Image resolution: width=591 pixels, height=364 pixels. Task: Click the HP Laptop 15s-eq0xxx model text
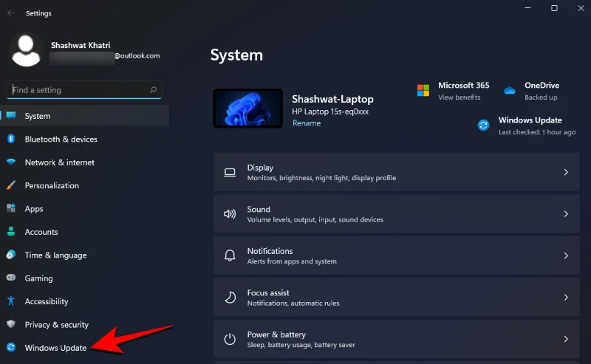click(x=330, y=111)
